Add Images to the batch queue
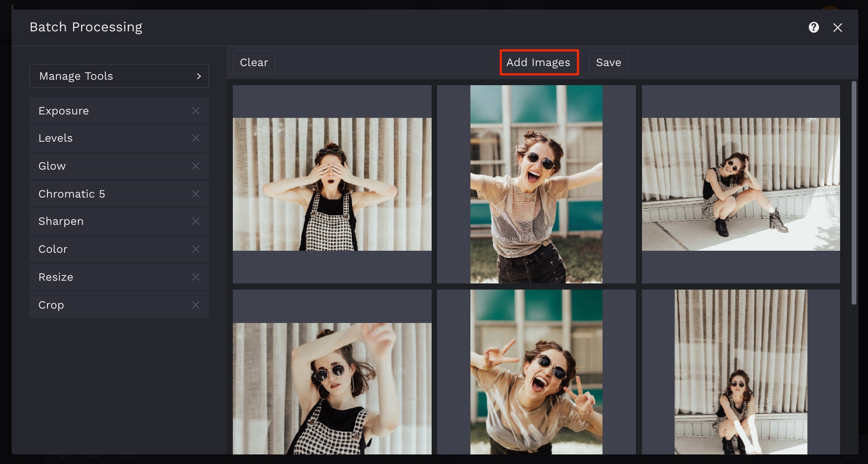The height and width of the screenshot is (464, 868). pos(538,62)
